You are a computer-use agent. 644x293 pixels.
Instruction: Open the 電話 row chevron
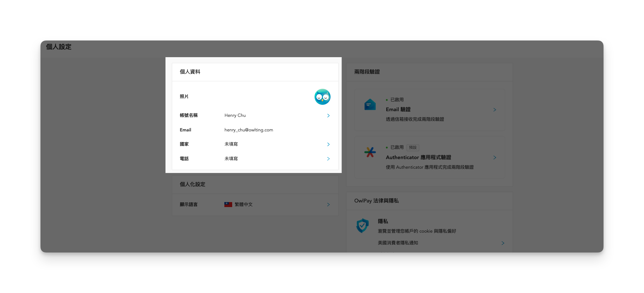pyautogui.click(x=328, y=159)
